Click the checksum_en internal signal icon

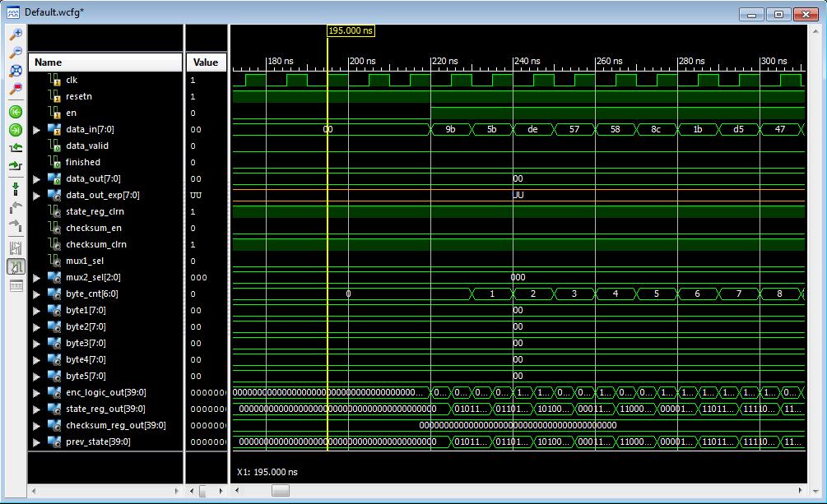(55, 229)
